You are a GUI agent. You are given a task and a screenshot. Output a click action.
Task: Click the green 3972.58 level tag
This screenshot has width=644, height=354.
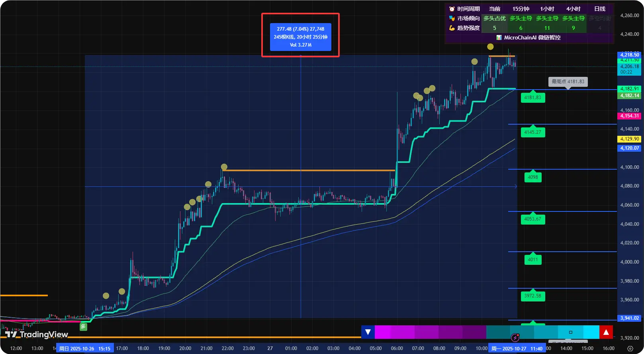(x=533, y=296)
